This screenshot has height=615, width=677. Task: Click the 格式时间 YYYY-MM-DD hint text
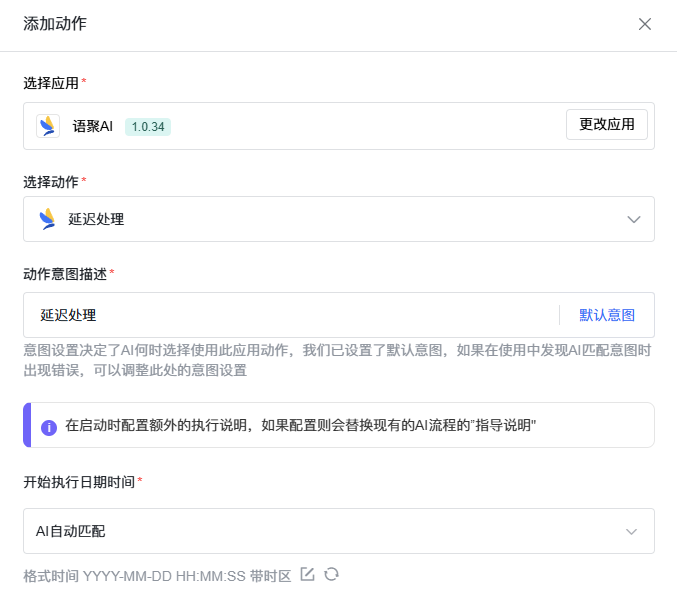tap(157, 576)
